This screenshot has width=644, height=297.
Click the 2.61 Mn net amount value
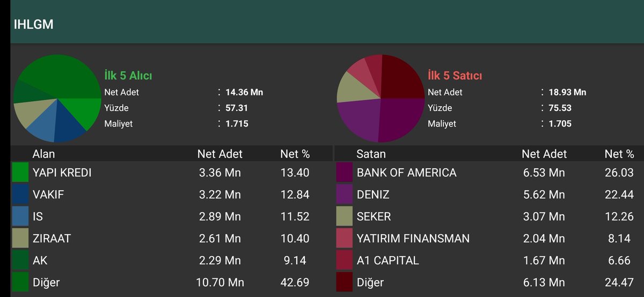pyautogui.click(x=220, y=239)
